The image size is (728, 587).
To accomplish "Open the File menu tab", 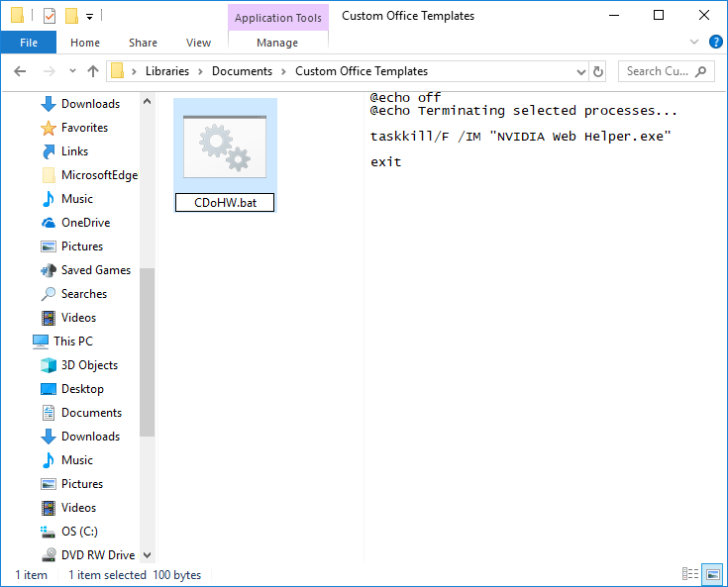I will coord(29,43).
